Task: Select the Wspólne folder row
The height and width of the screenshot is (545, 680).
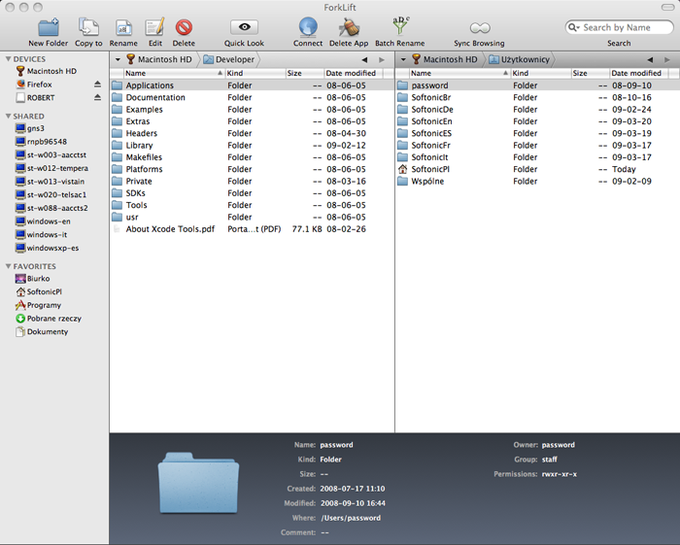Action: [x=537, y=181]
